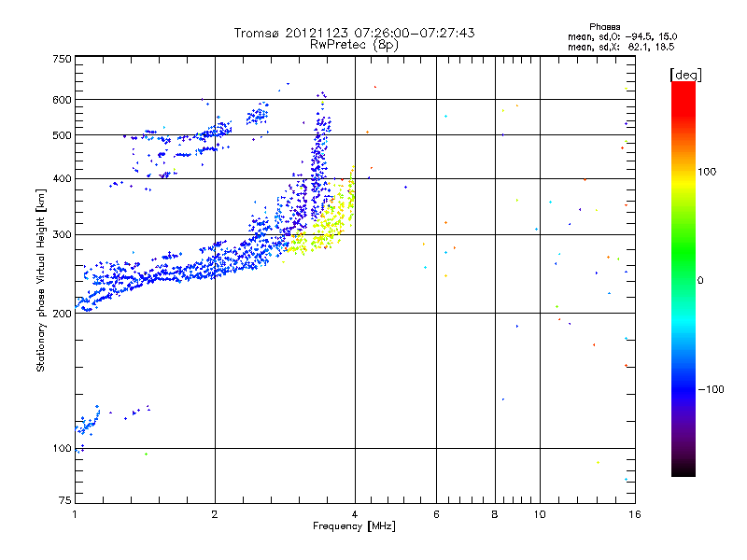Click the 'Stationary phase Virtual Height [km]' axis title
Image resolution: width=747 pixels, height=560 pixels.
click(41, 280)
